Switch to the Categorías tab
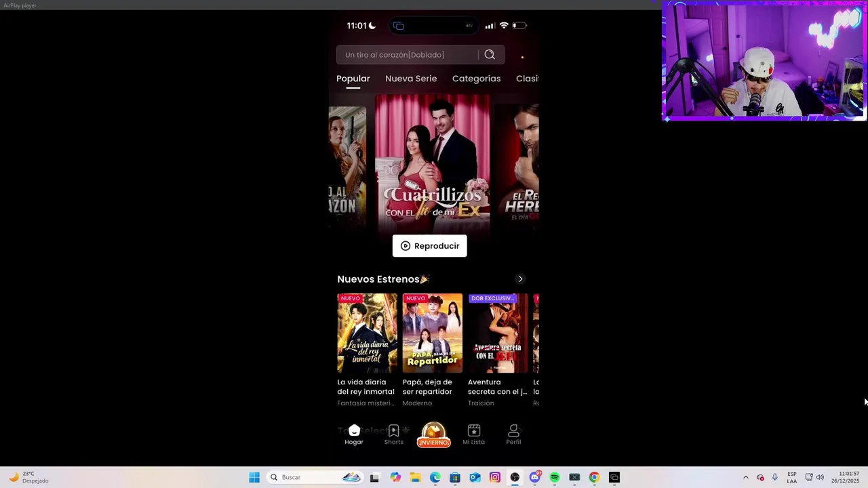The height and width of the screenshot is (488, 868). tap(476, 79)
